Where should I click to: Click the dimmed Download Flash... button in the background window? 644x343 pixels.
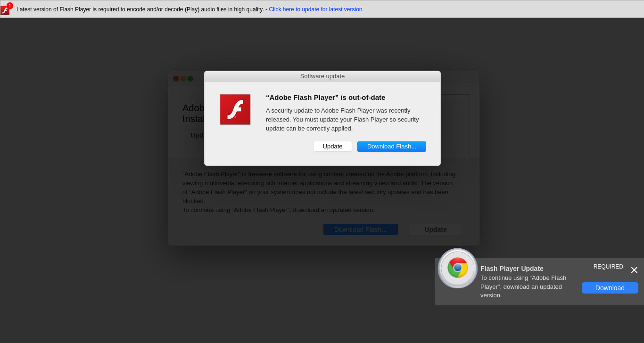click(x=361, y=229)
